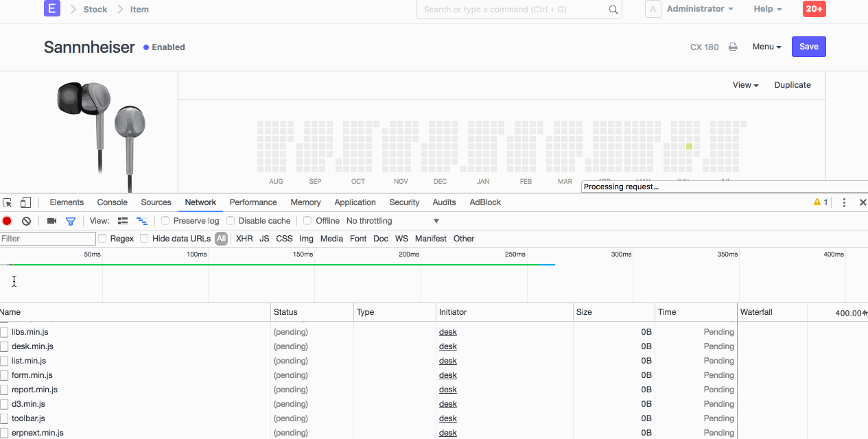The height and width of the screenshot is (439, 868).
Task: Filter requests by Img
Action: pos(306,239)
